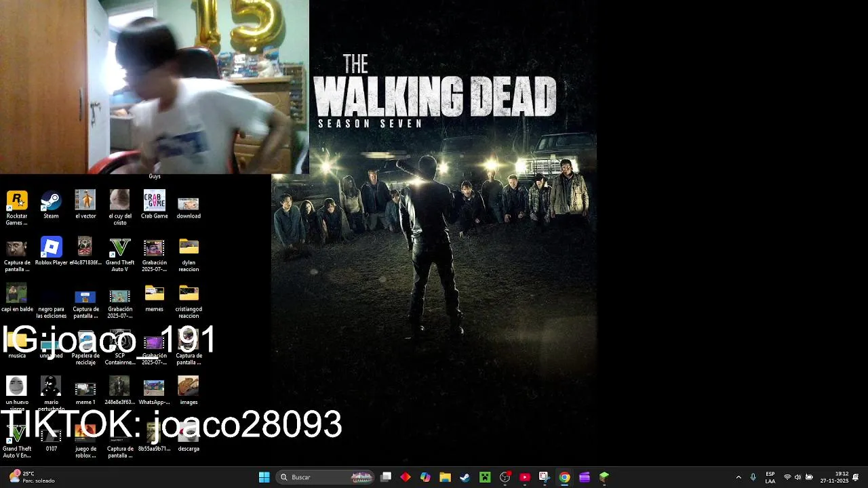Open Grand Theft Auto V Enhanced shortcut
868x488 pixels.
click(x=17, y=441)
